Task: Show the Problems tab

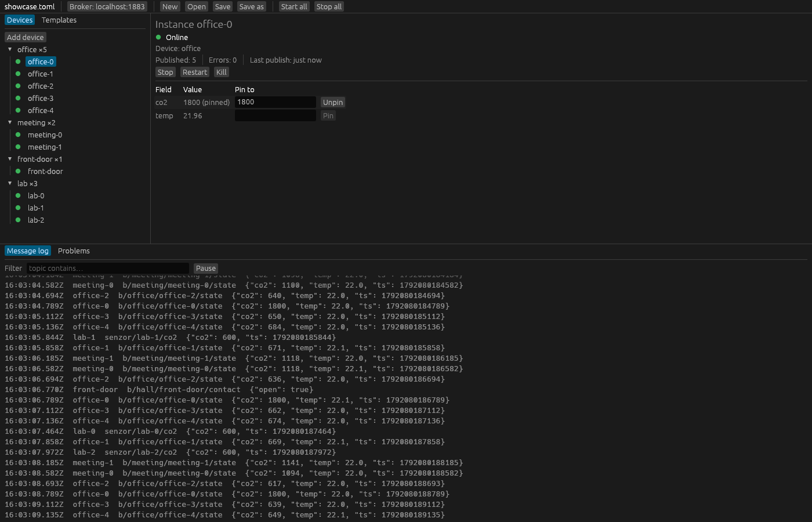Action: (74, 251)
